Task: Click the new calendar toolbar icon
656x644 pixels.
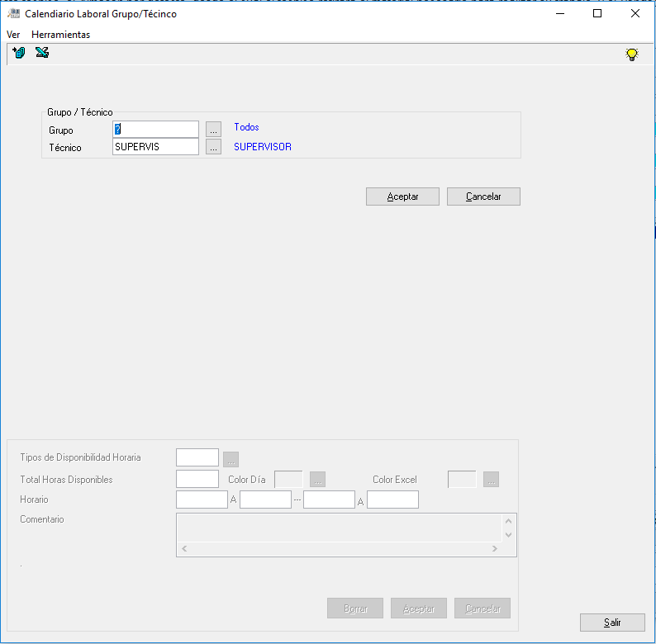Action: pos(18,54)
